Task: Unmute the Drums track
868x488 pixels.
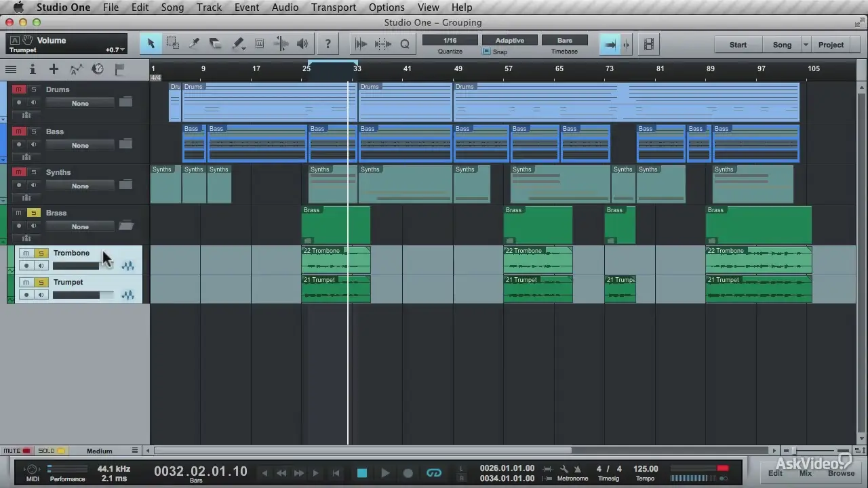Action: (18, 89)
